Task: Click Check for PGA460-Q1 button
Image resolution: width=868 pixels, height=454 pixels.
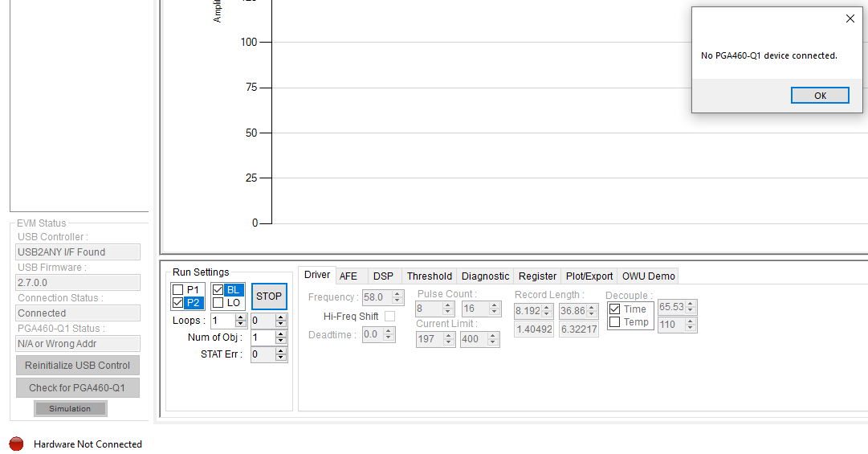Action: [78, 387]
